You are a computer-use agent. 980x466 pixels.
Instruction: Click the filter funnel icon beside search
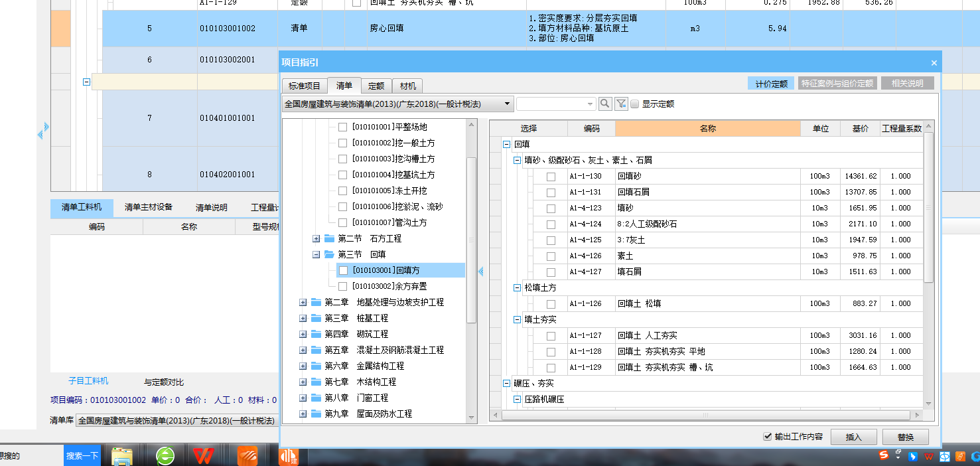621,104
